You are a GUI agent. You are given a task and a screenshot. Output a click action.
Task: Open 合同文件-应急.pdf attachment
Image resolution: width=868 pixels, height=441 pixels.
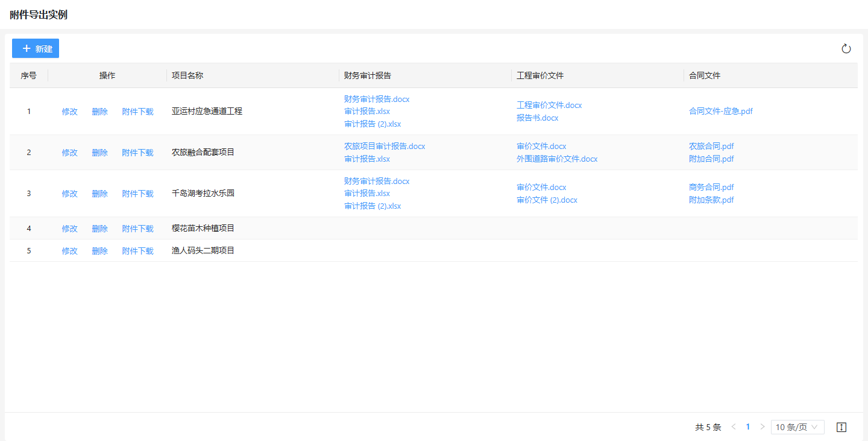[x=720, y=112]
